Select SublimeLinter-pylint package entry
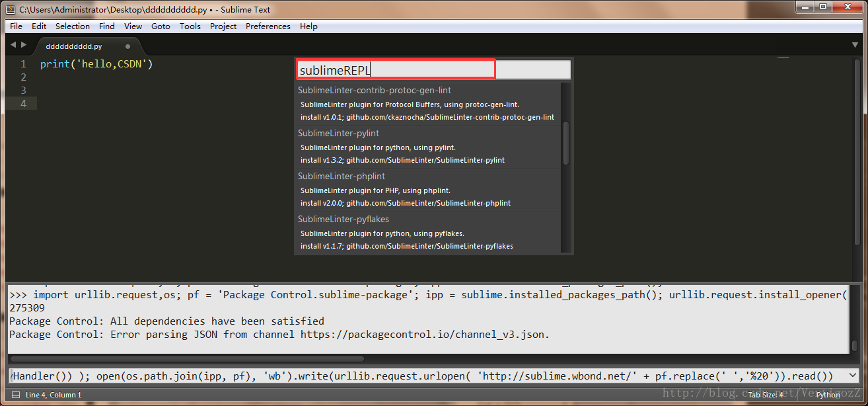868x406 pixels. [428, 147]
